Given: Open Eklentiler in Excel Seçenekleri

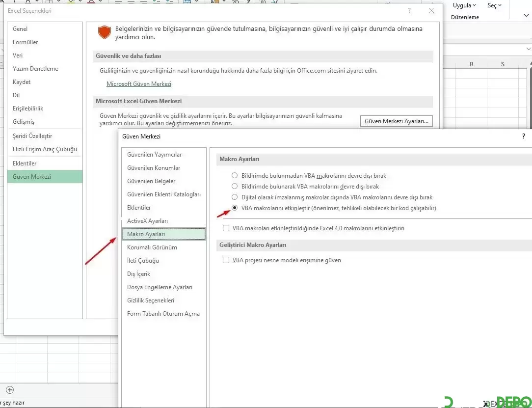Looking at the screenshot, I should (45, 163).
